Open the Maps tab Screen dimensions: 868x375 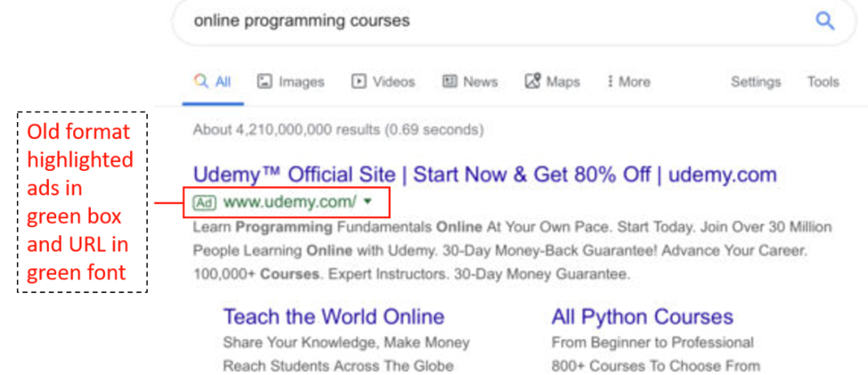(552, 83)
